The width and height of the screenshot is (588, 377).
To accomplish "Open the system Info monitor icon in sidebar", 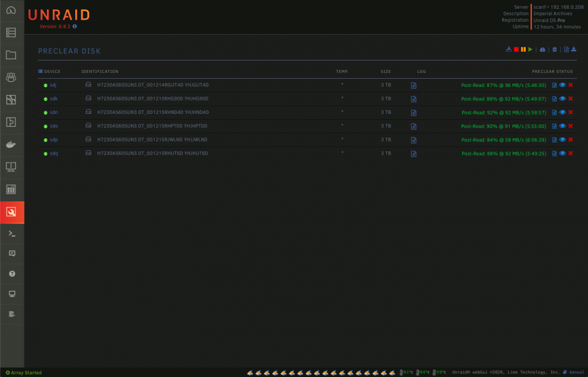I will click(12, 294).
